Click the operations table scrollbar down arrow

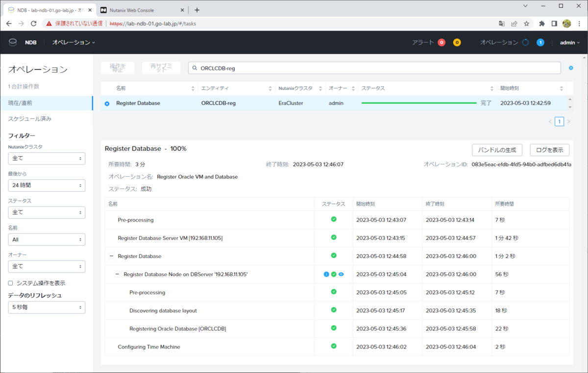(x=569, y=107)
